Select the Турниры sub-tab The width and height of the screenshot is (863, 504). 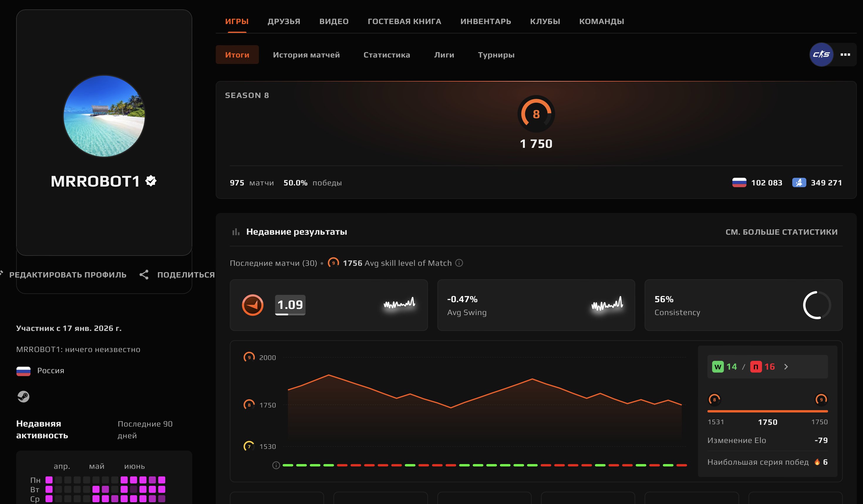(x=496, y=55)
